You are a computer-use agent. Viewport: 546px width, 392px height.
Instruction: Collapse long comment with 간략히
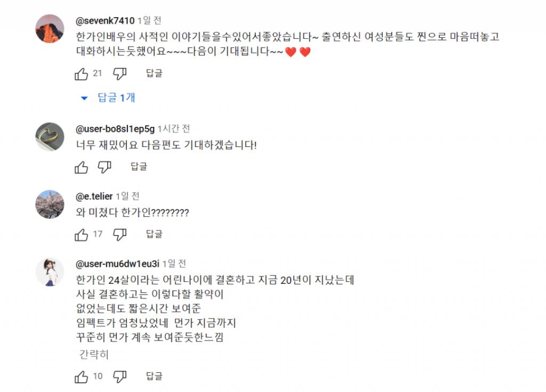click(x=94, y=355)
